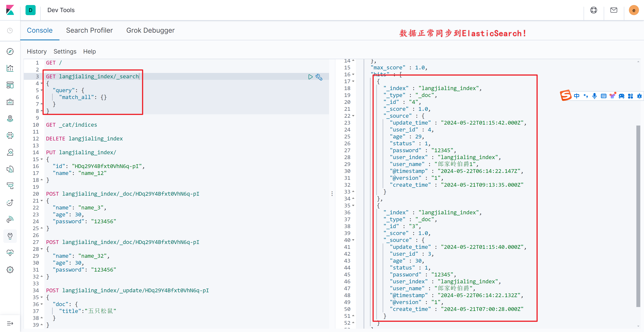
Task: Open Machine Learning icon in sidebar
Action: coord(10,135)
